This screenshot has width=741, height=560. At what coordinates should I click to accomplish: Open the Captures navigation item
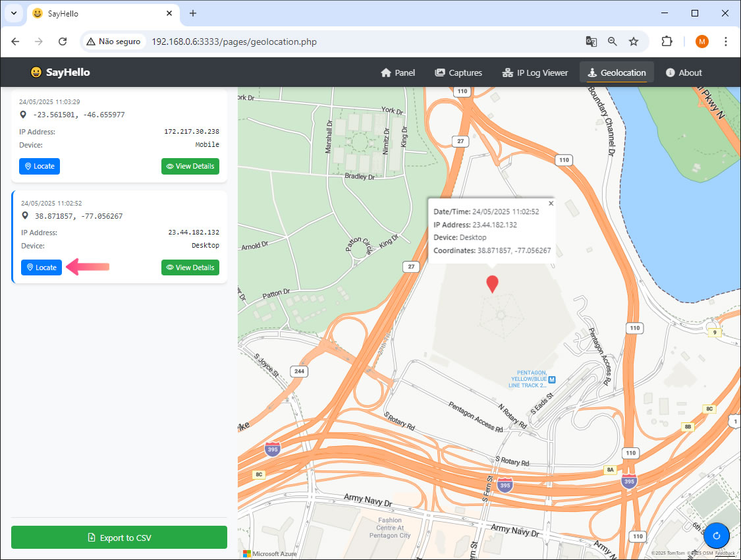click(x=458, y=72)
